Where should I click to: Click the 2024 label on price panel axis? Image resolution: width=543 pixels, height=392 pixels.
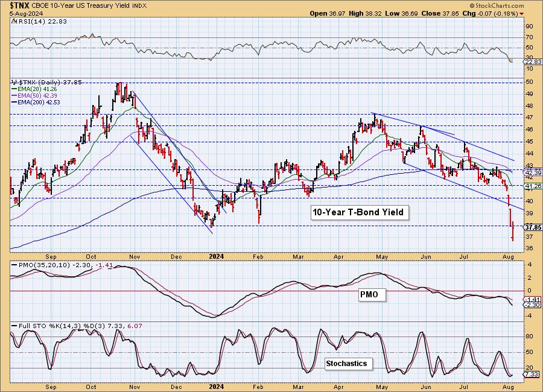pyautogui.click(x=217, y=256)
